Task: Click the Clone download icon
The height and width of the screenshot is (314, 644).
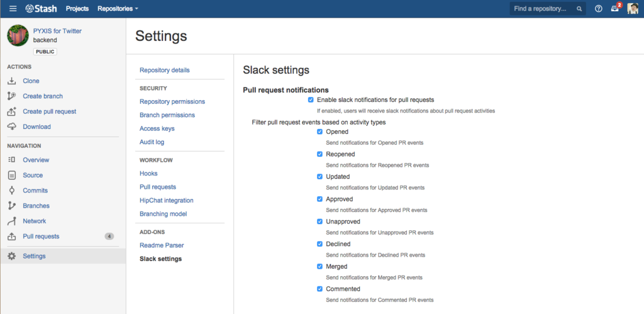Action: tap(12, 81)
